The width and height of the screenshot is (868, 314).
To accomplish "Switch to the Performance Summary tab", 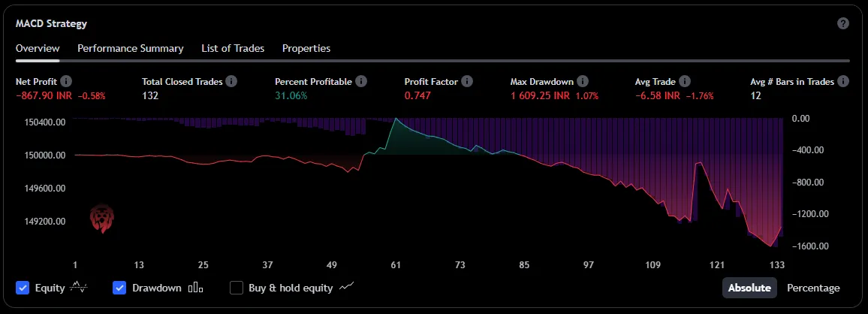I will [x=131, y=48].
